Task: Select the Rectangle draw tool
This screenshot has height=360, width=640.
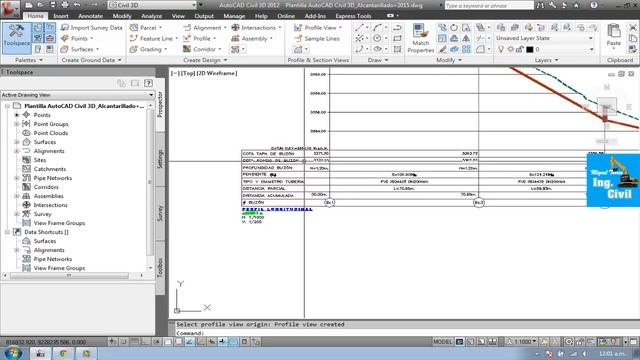Action: [x=397, y=38]
